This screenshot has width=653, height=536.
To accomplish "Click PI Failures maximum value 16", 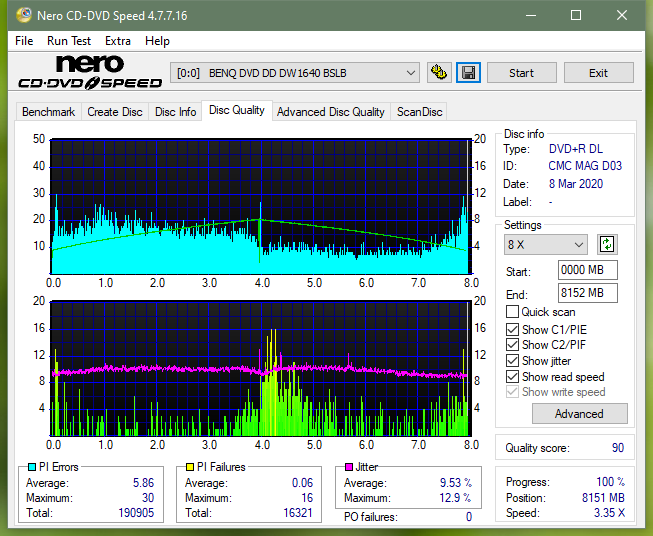I will 307,498.
